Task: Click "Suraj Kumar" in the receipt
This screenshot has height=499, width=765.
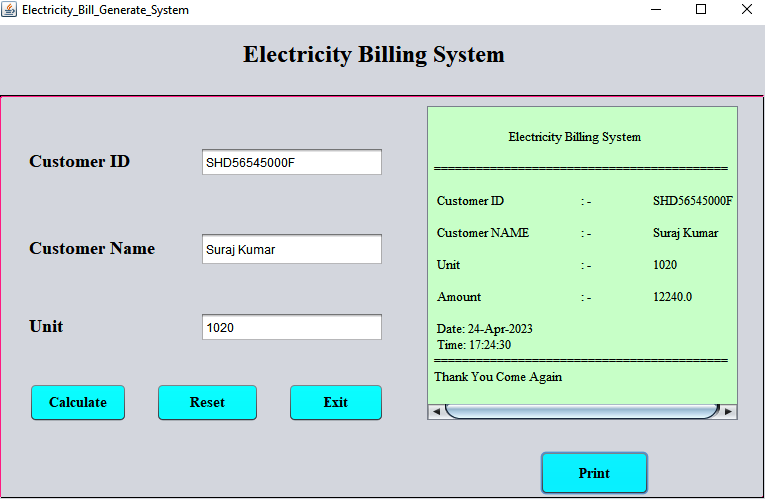Action: [x=685, y=233]
